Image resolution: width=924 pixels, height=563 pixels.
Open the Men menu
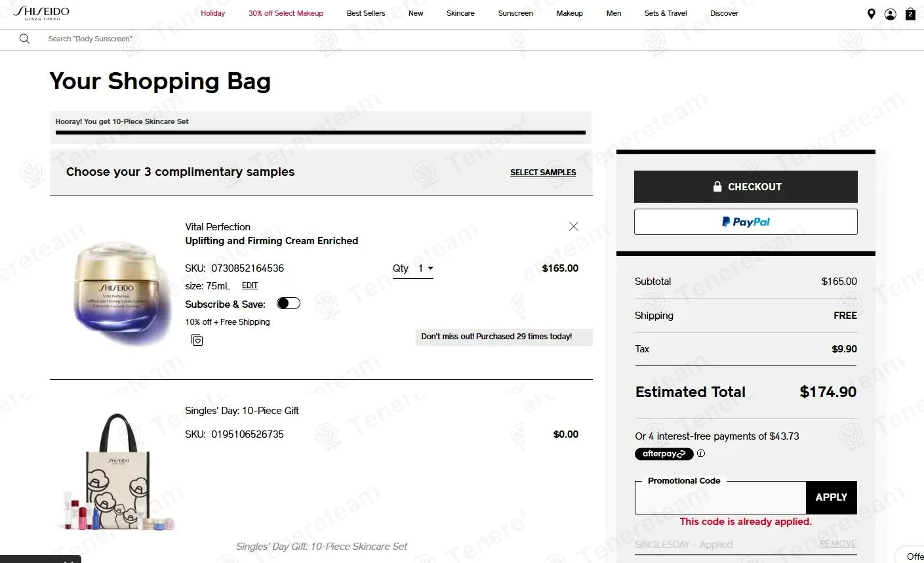614,13
